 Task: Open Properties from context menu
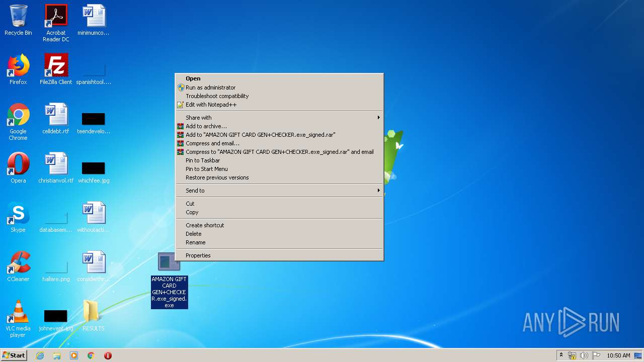(x=279, y=255)
